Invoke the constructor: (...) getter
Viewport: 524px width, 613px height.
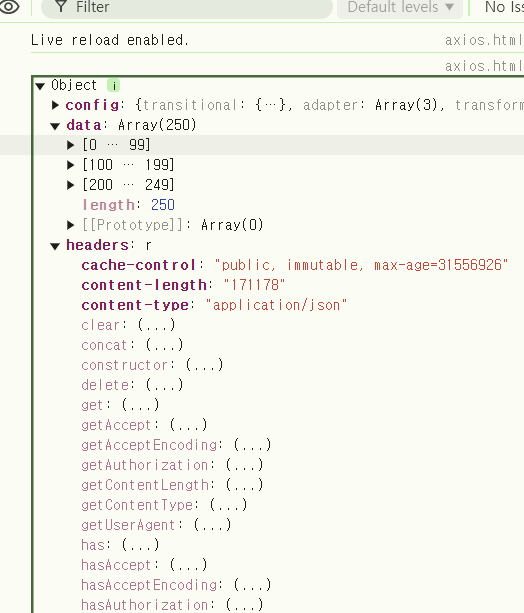point(204,365)
